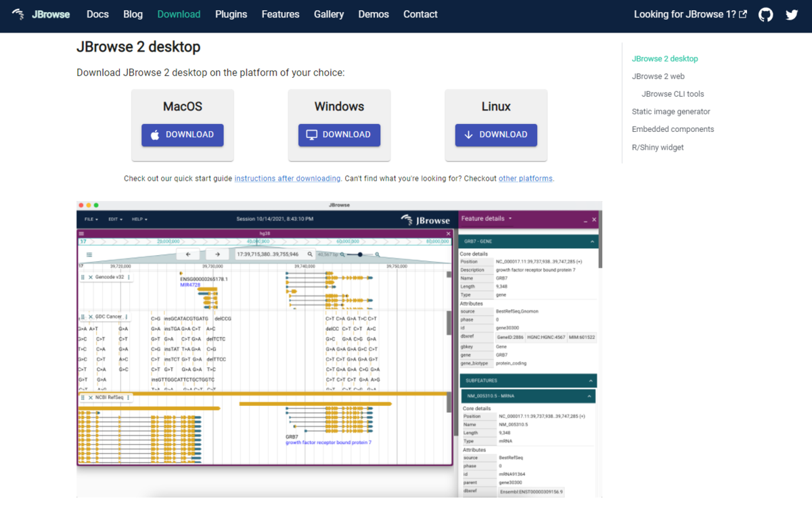Jump to R/Shiny widget section
This screenshot has height=517, width=812.
point(658,147)
